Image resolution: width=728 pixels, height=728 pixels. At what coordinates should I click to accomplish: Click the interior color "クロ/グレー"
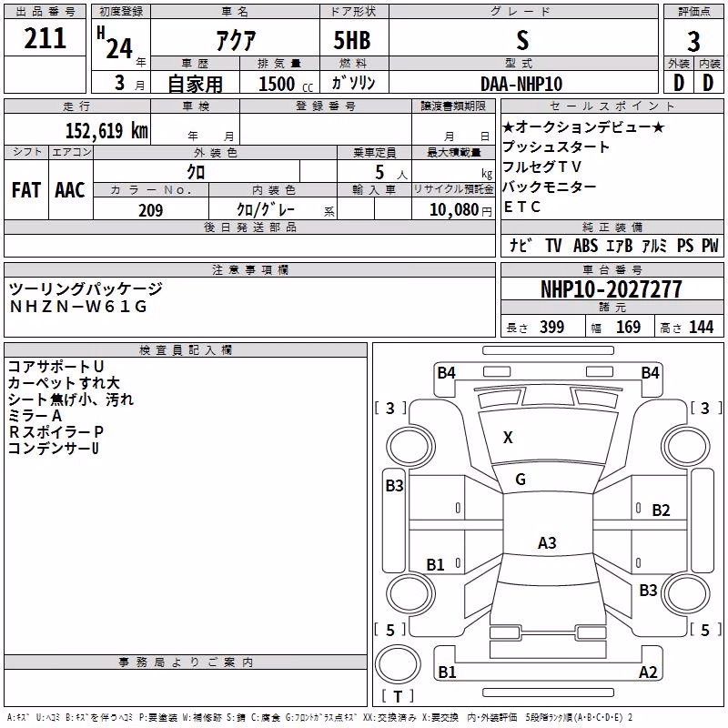coord(266,209)
